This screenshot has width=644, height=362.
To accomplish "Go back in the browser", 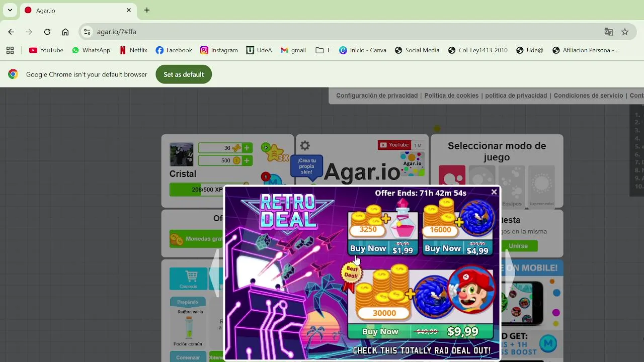I will (11, 32).
